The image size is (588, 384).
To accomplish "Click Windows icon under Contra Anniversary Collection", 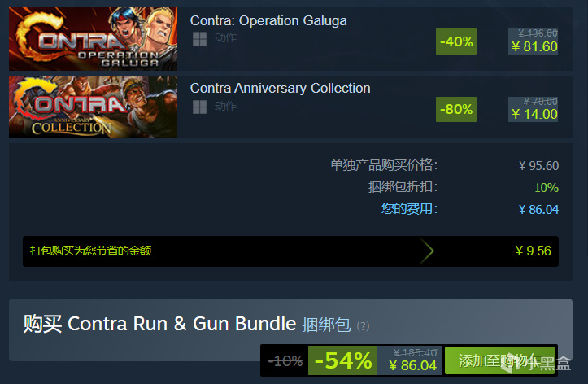I will point(199,107).
